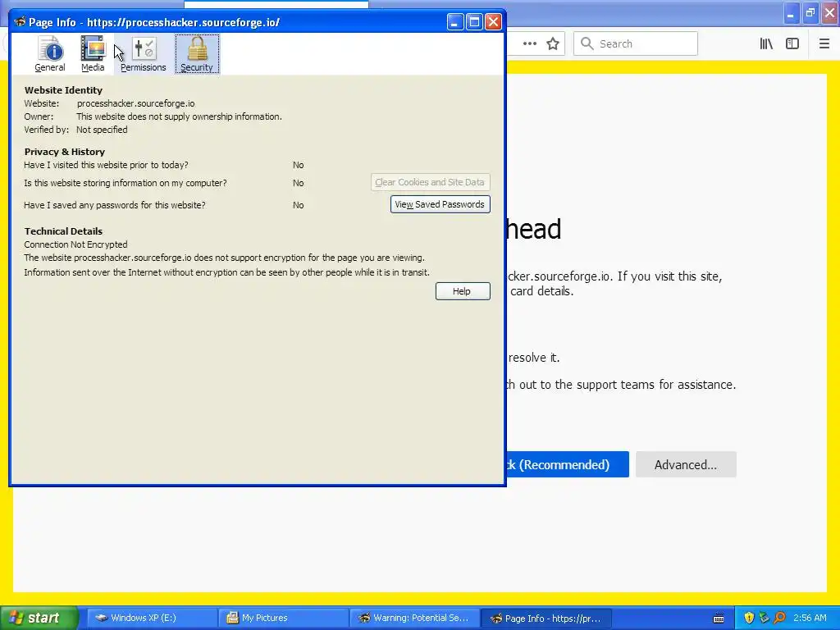Minimize the Page Info window
Image resolution: width=840 pixels, height=630 pixels.
454,22
